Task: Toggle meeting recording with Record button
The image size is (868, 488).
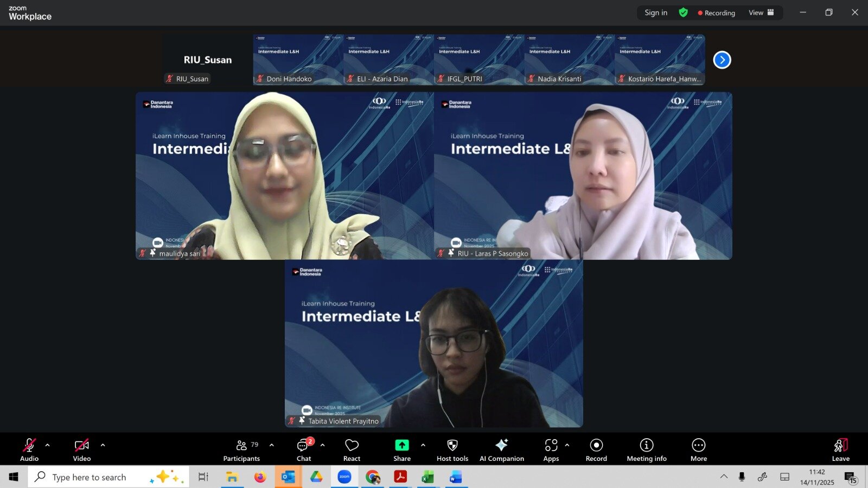Action: point(596,450)
